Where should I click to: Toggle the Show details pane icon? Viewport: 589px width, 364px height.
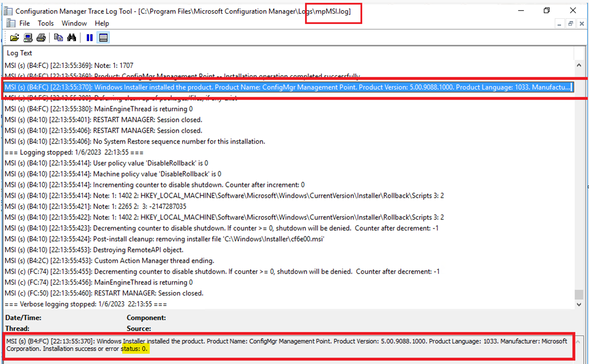point(103,38)
